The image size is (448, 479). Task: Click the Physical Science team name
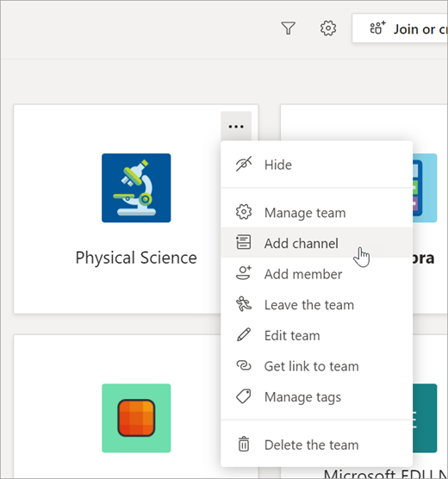(x=136, y=258)
